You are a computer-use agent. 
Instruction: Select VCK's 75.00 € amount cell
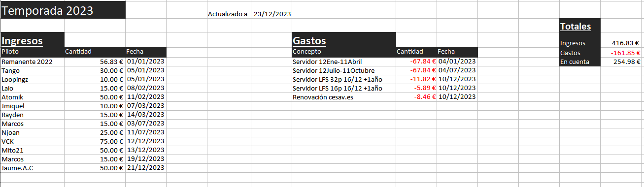95,141
